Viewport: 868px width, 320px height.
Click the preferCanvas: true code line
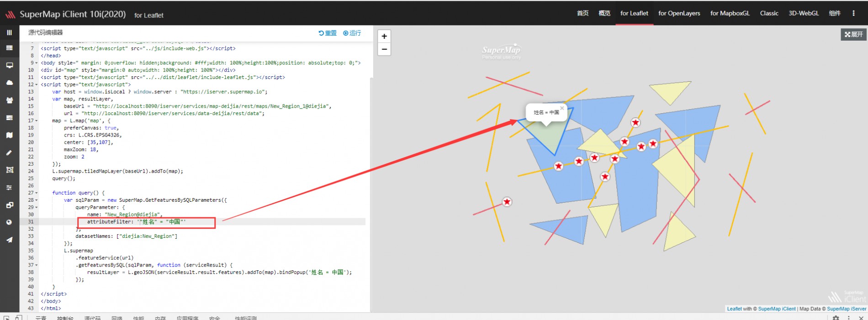click(91, 128)
